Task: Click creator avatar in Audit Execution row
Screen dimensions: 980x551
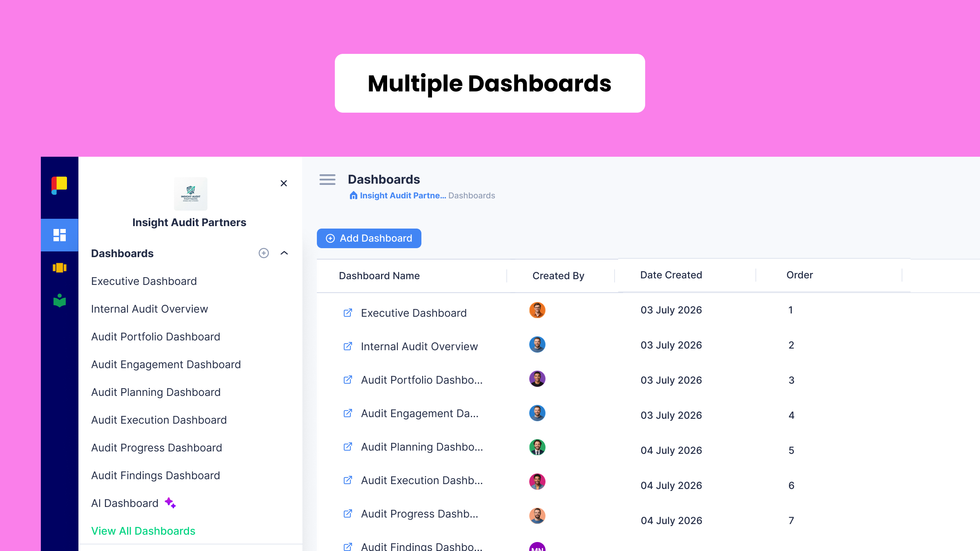Action: (537, 482)
